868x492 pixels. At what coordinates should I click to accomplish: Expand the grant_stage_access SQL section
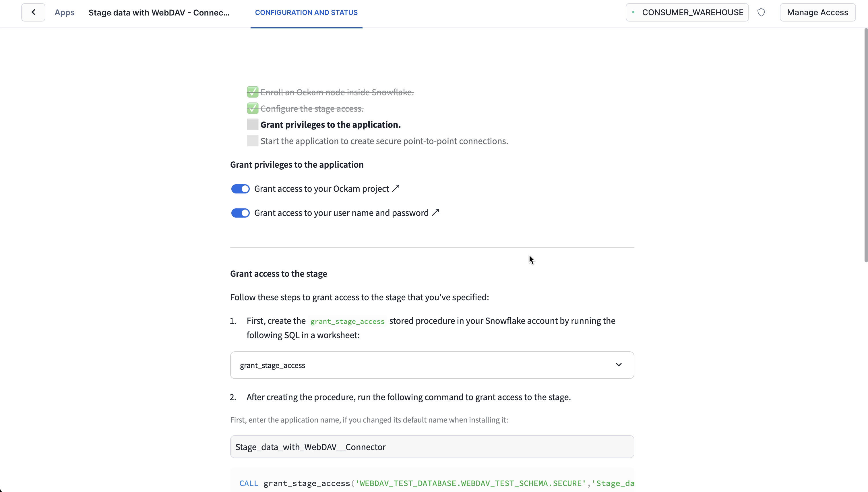pyautogui.click(x=432, y=365)
